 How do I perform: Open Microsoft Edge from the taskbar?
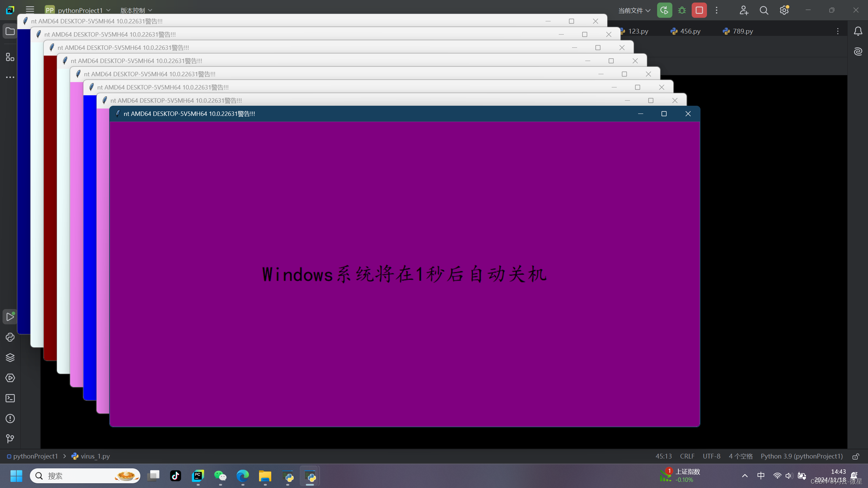243,476
